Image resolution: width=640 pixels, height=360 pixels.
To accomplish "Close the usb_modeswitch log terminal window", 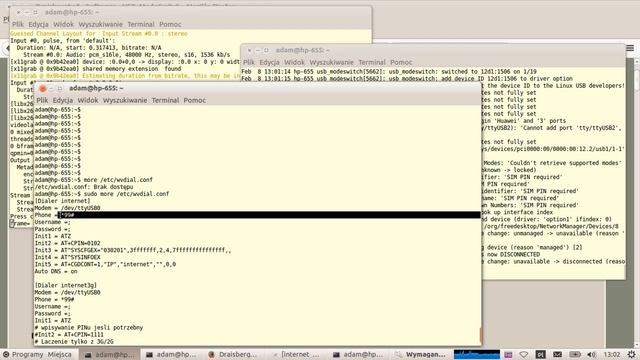I will [x=249, y=50].
